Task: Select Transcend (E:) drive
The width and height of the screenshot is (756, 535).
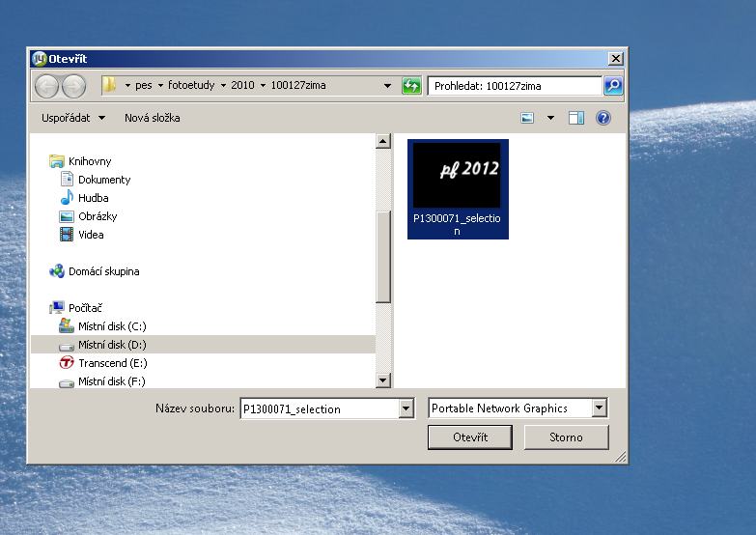Action: (112, 363)
